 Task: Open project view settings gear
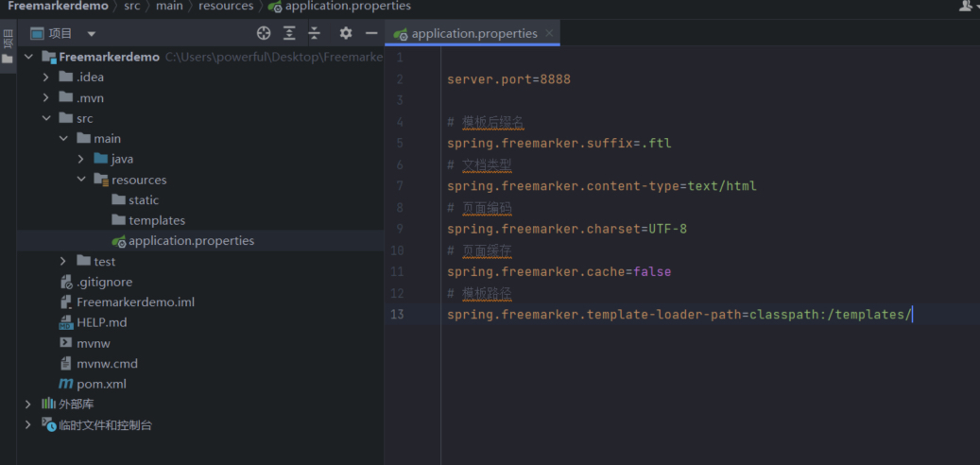pos(346,33)
